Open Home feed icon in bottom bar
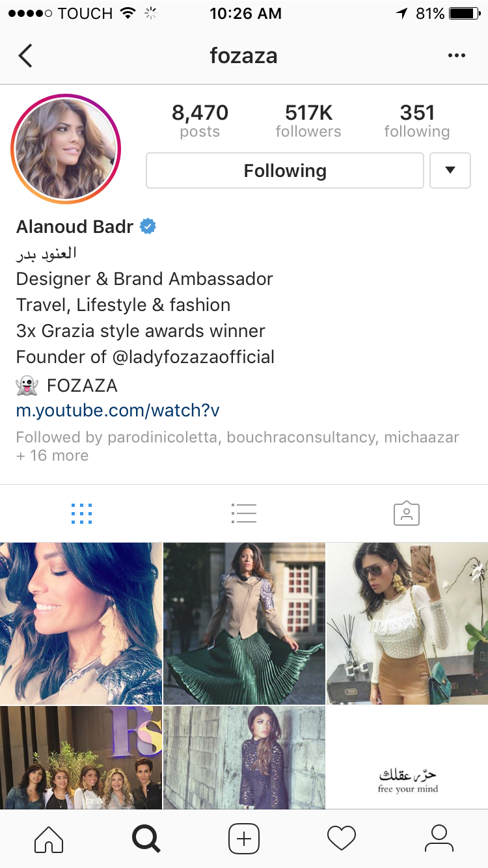This screenshot has width=488, height=868. tap(49, 838)
